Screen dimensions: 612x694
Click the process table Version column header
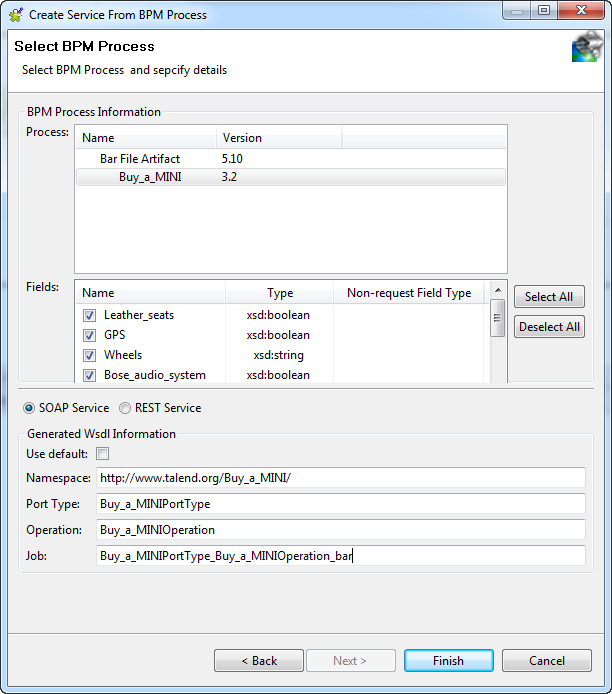pyautogui.click(x=279, y=138)
